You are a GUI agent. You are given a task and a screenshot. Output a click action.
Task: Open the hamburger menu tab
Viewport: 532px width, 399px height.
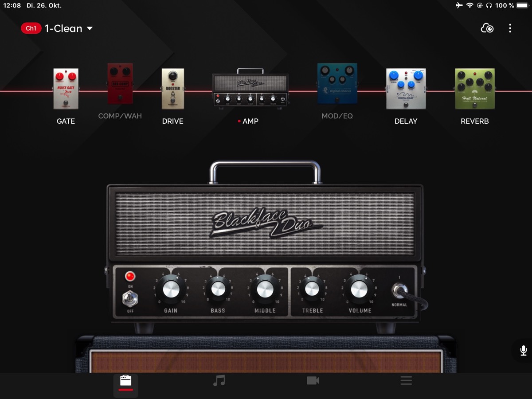[406, 381]
